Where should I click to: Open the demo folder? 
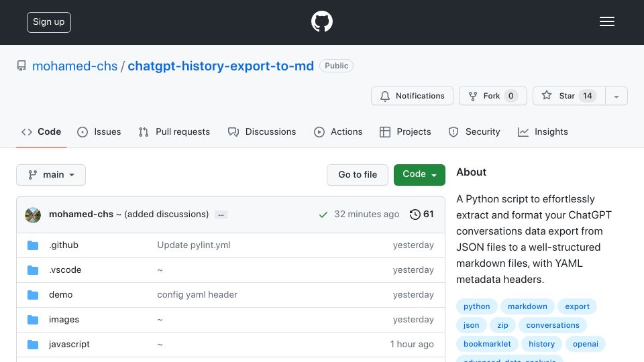click(x=61, y=295)
